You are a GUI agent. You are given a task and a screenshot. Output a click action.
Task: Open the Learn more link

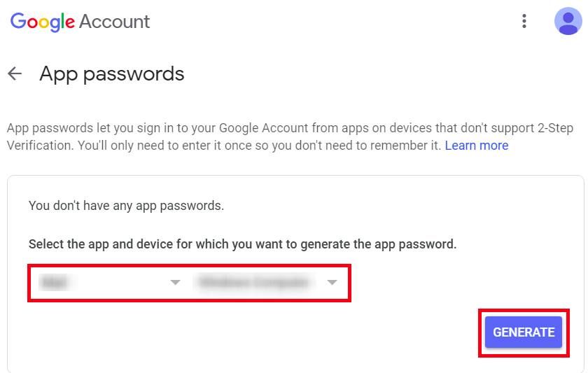(x=476, y=146)
